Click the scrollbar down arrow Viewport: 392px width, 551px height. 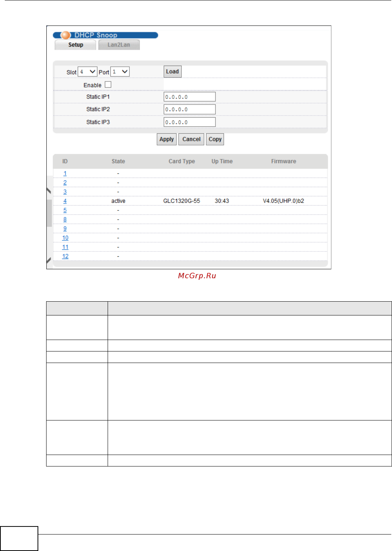49,260
